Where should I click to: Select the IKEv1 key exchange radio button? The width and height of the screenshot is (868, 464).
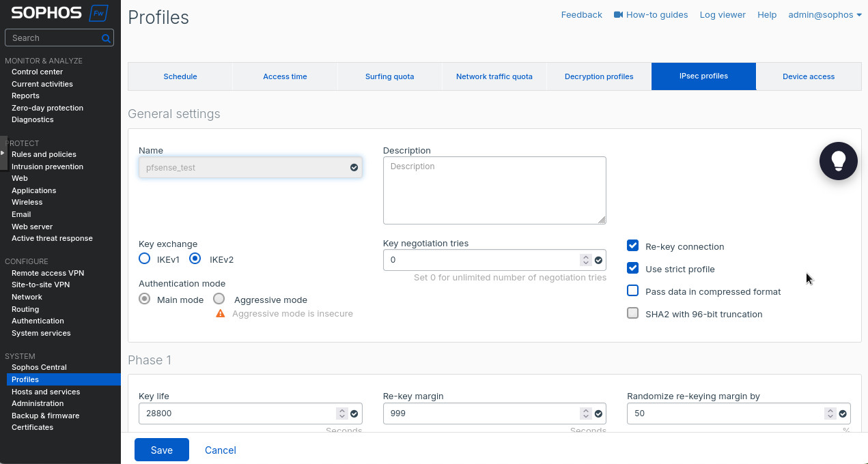(144, 259)
